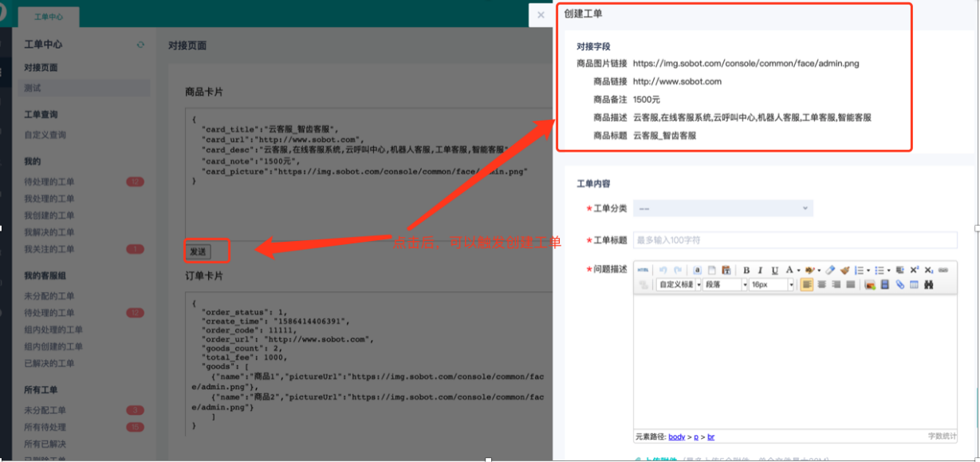
Task: Click the attachment paperclip icon in the toolbar
Action: [899, 284]
